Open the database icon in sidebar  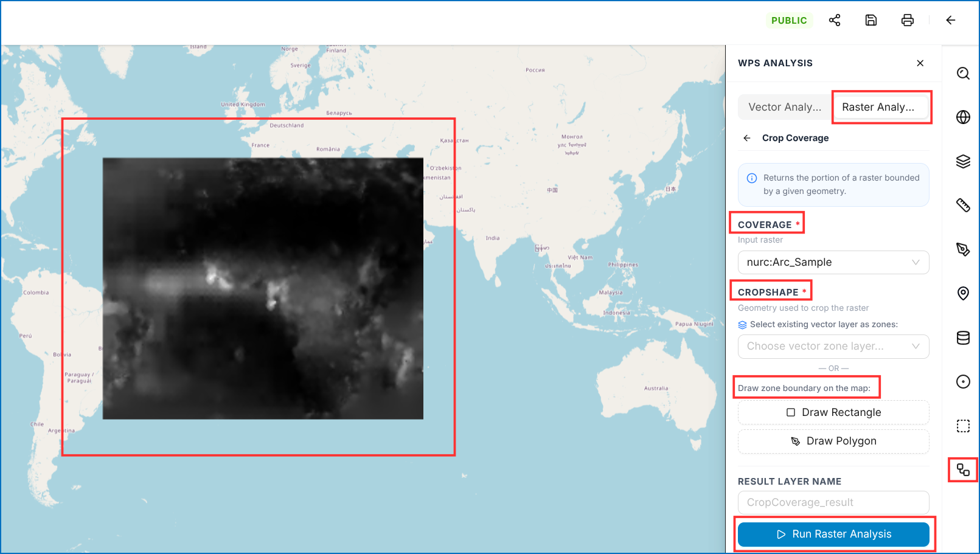963,338
